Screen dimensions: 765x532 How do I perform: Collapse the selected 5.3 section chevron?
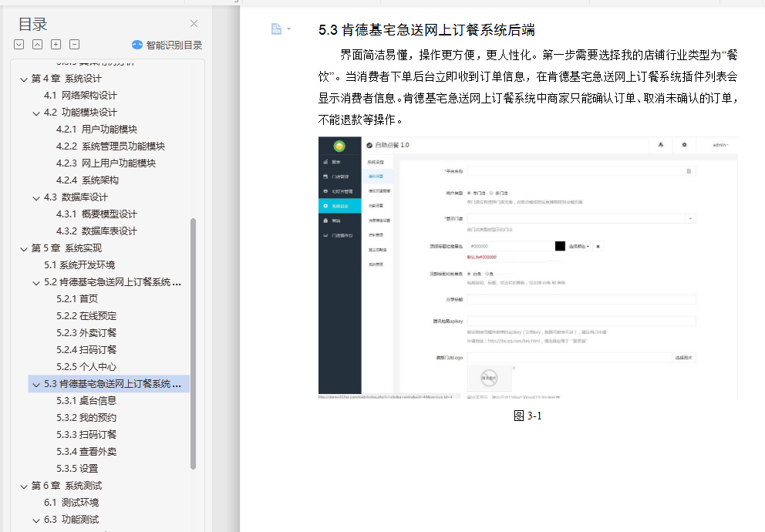tap(36, 385)
